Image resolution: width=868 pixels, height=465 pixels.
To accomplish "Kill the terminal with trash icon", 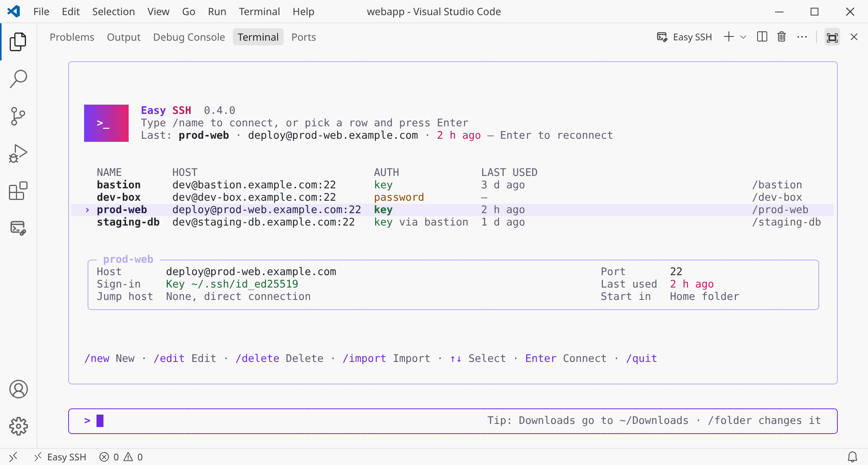I will pyautogui.click(x=782, y=37).
